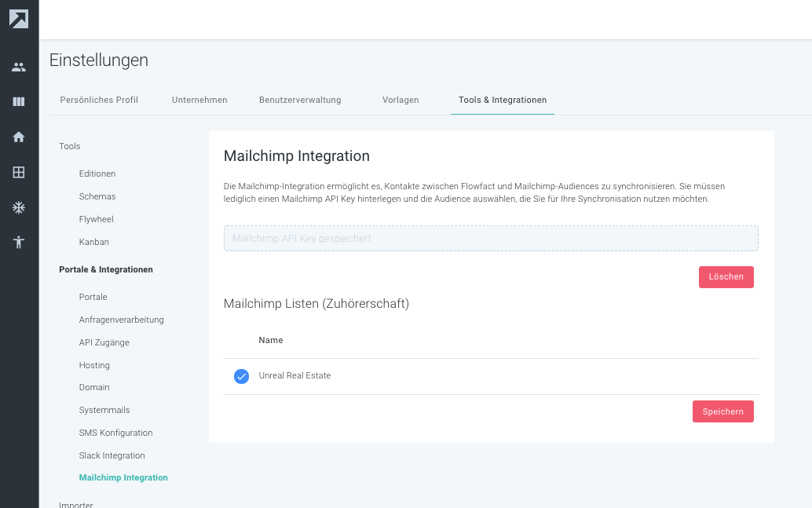Click the Tools section heading
This screenshot has width=812, height=508.
[x=69, y=146]
